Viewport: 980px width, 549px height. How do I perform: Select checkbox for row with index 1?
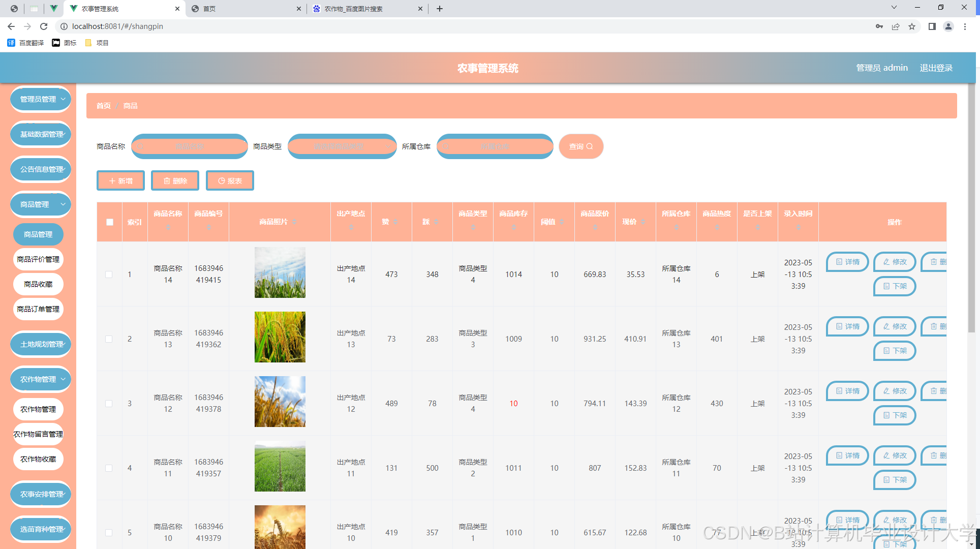coord(109,274)
